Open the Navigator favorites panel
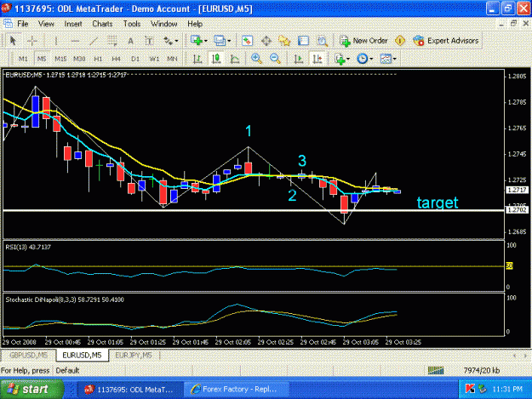Viewport: 532px width, 399px height. (x=284, y=41)
